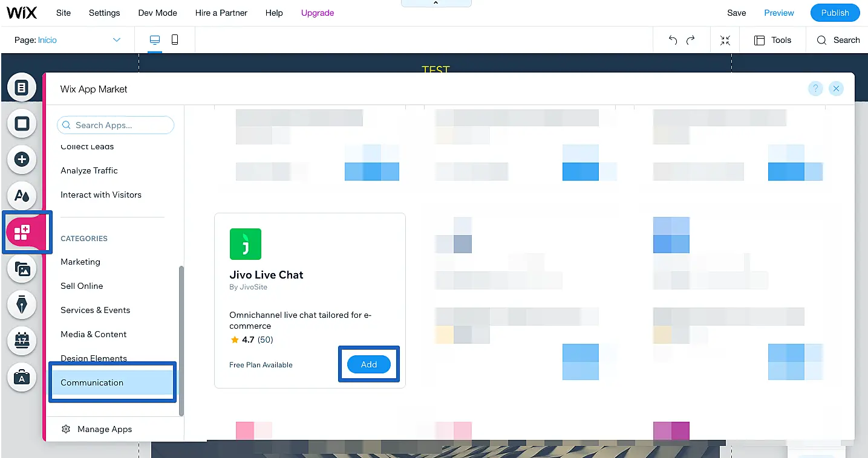Open the Background panel square icon

point(22,123)
